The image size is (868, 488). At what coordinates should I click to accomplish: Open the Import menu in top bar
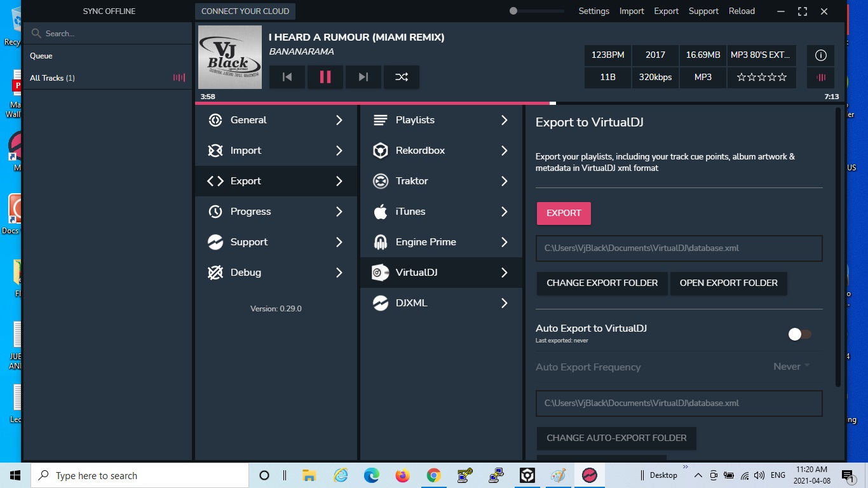point(631,11)
